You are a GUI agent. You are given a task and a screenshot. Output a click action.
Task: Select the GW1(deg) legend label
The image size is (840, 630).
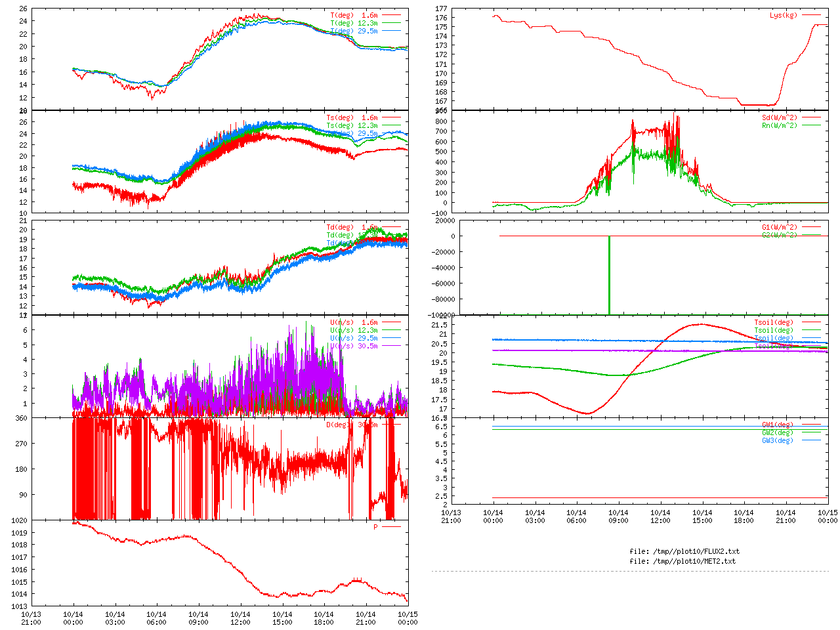click(x=778, y=425)
